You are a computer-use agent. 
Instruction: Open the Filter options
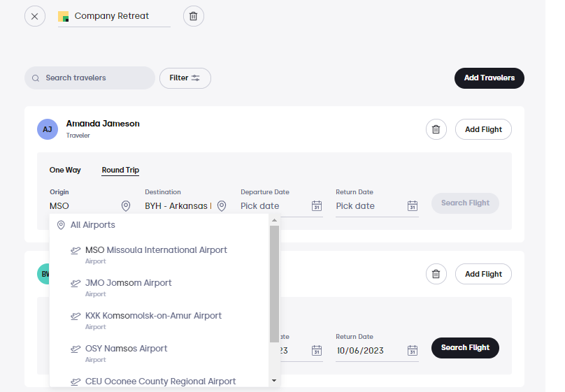point(185,78)
